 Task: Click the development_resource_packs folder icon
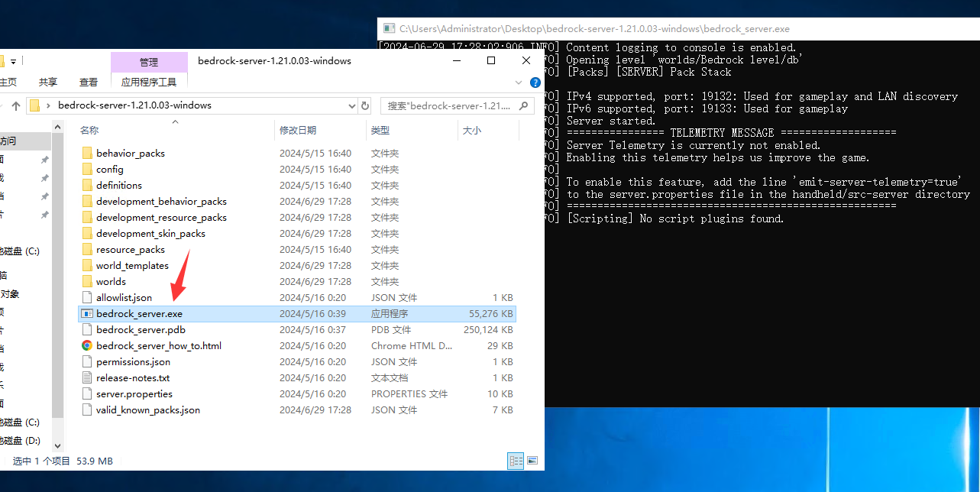click(87, 217)
